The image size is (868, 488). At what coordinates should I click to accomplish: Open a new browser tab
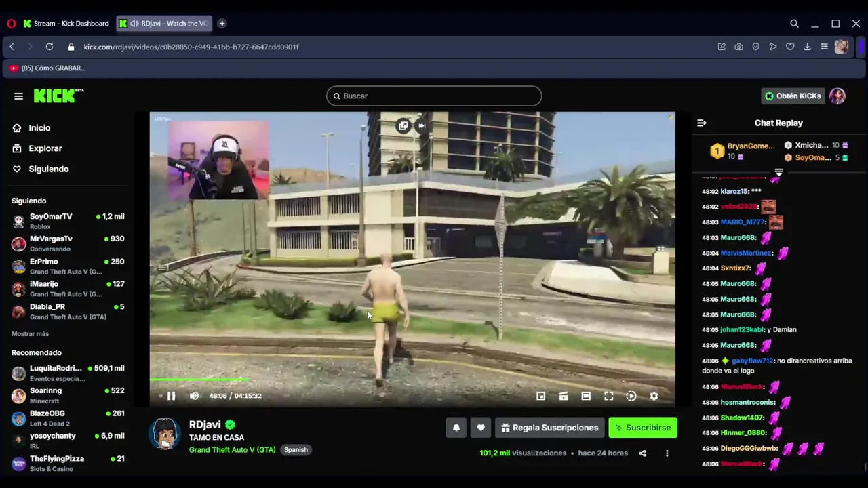(222, 24)
